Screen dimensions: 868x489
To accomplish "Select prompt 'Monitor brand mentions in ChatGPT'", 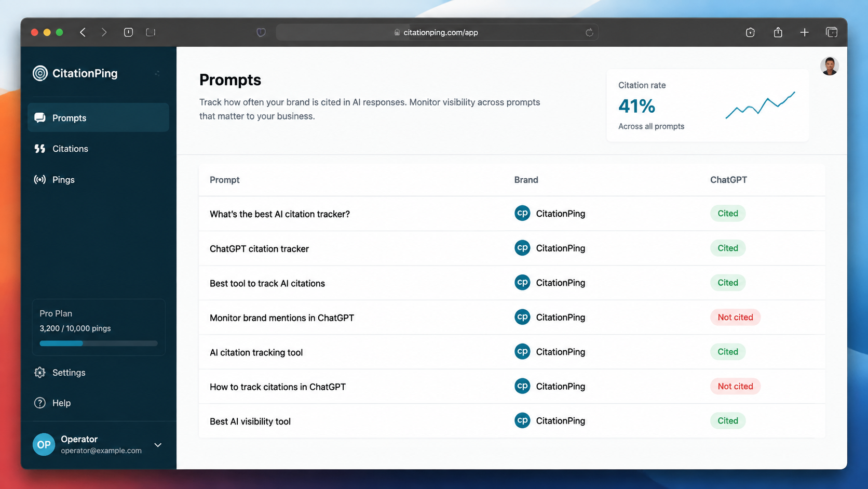I will point(282,318).
